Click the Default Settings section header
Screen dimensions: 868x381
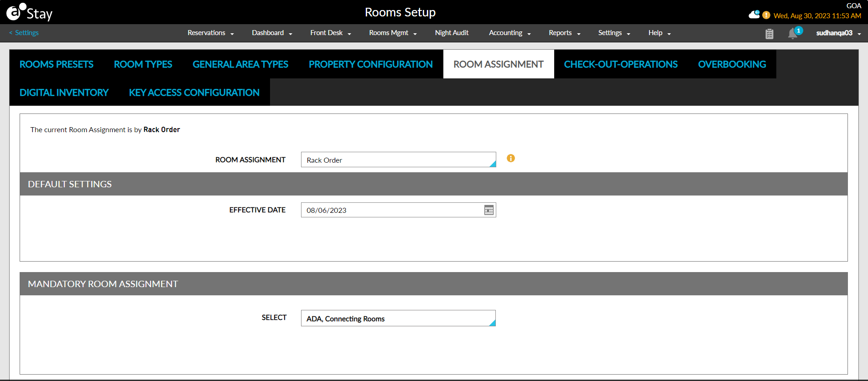tap(434, 184)
